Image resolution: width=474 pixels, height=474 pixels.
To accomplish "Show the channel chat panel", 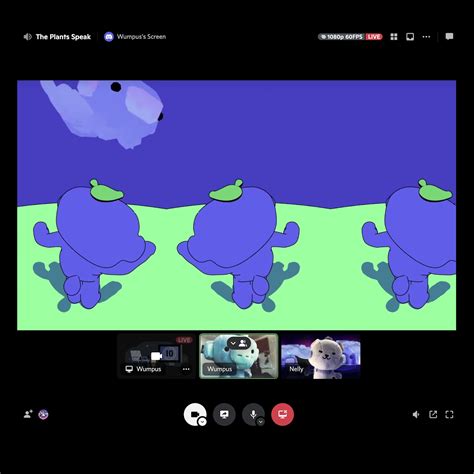I will coord(449,36).
